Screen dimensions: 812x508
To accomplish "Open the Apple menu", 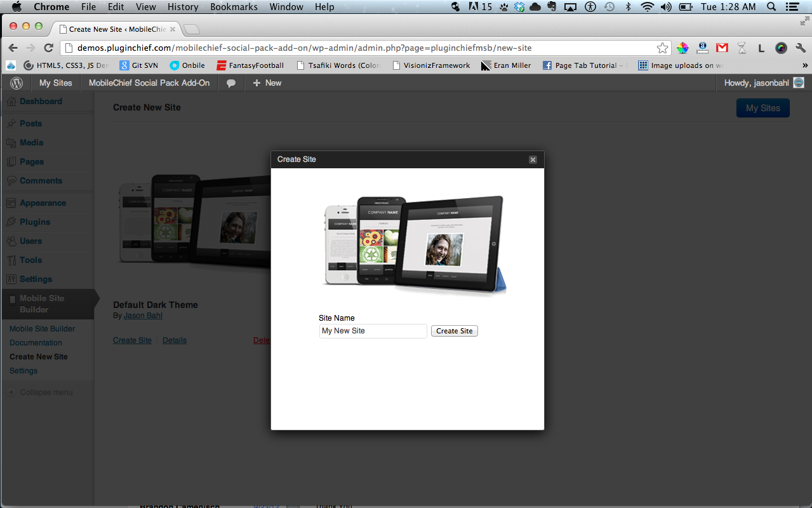I will pyautogui.click(x=16, y=7).
